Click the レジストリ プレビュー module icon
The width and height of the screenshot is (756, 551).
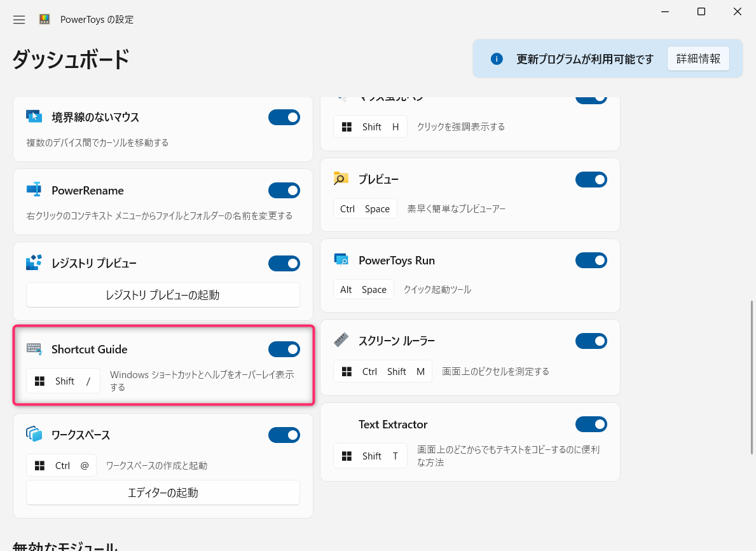click(x=34, y=262)
